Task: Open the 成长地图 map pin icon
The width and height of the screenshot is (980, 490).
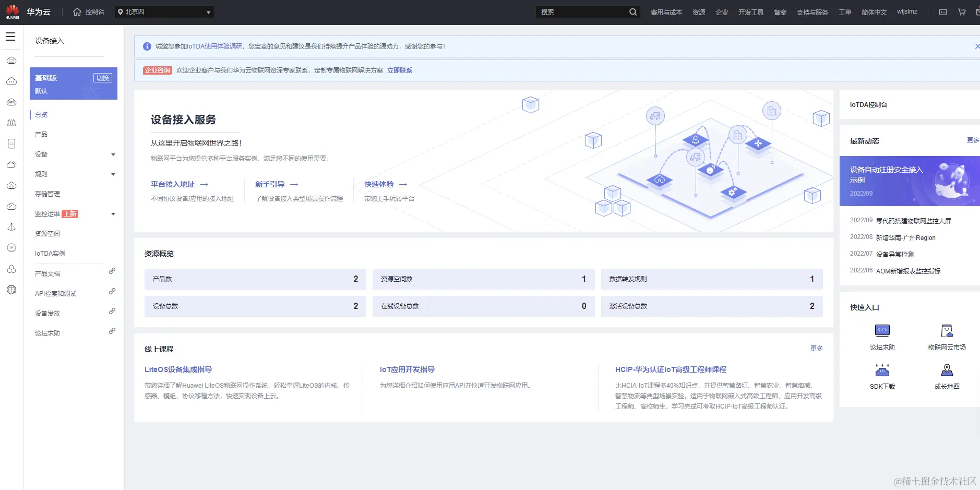Action: 947,370
